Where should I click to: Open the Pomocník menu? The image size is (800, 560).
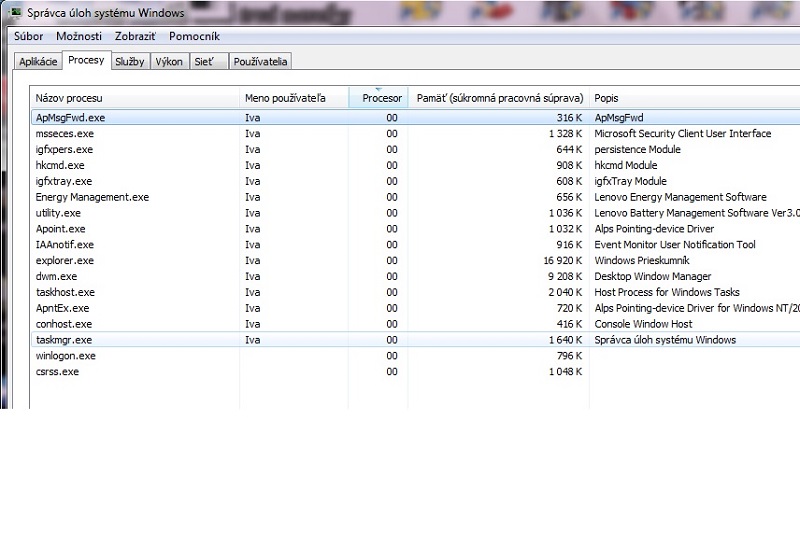(194, 37)
